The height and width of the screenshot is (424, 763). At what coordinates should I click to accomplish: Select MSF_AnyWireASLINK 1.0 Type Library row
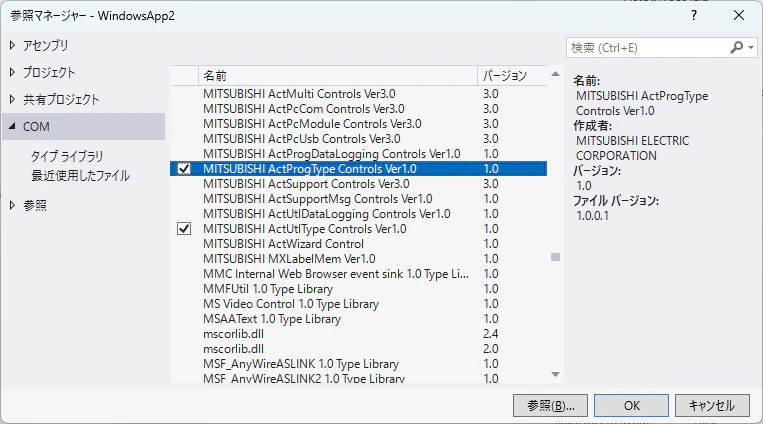tap(359, 364)
